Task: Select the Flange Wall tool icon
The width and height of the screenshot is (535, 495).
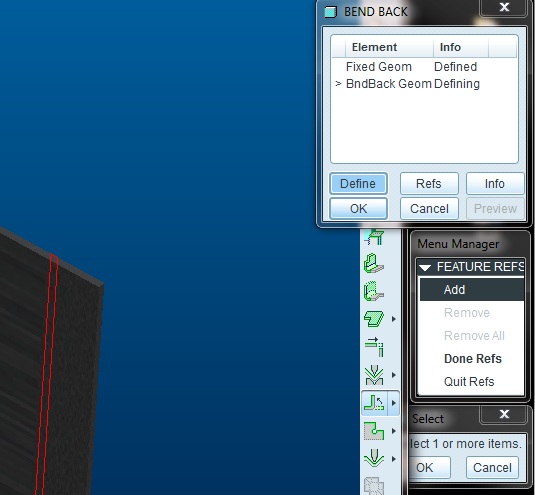Action: [374, 263]
